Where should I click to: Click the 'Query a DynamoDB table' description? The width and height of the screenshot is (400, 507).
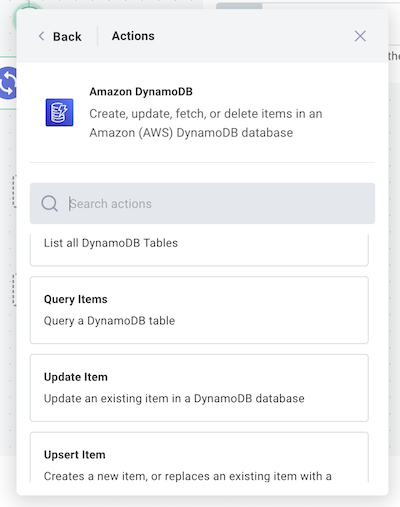(x=109, y=321)
